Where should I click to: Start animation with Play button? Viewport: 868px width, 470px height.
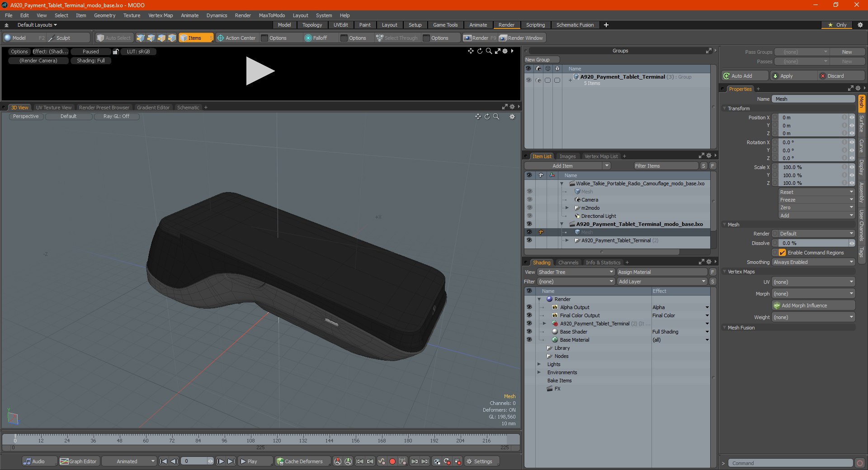click(x=255, y=461)
